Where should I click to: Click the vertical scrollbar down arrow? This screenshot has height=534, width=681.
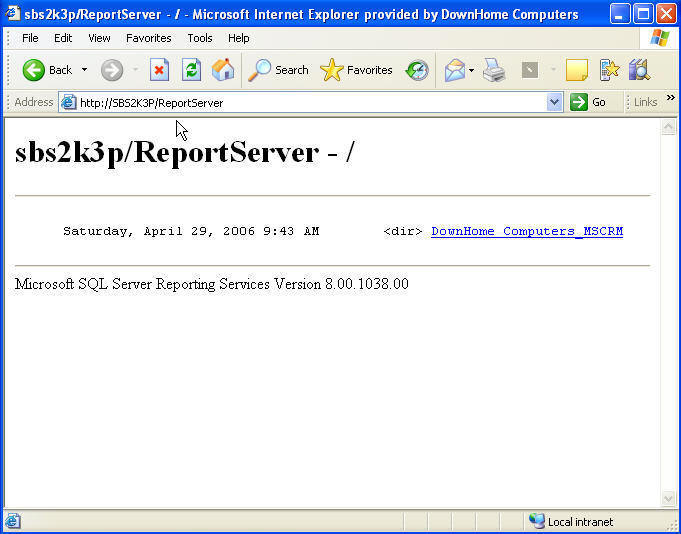pos(668,498)
